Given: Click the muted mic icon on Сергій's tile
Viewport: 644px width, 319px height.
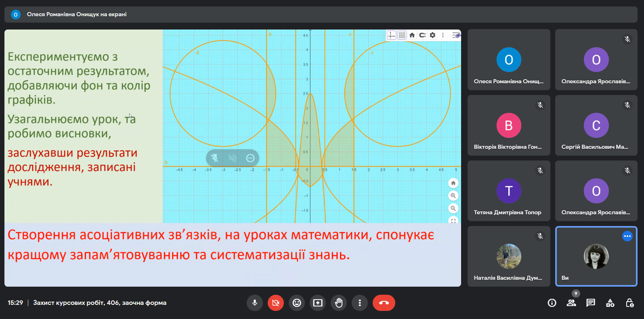Looking at the screenshot, I should (x=627, y=105).
